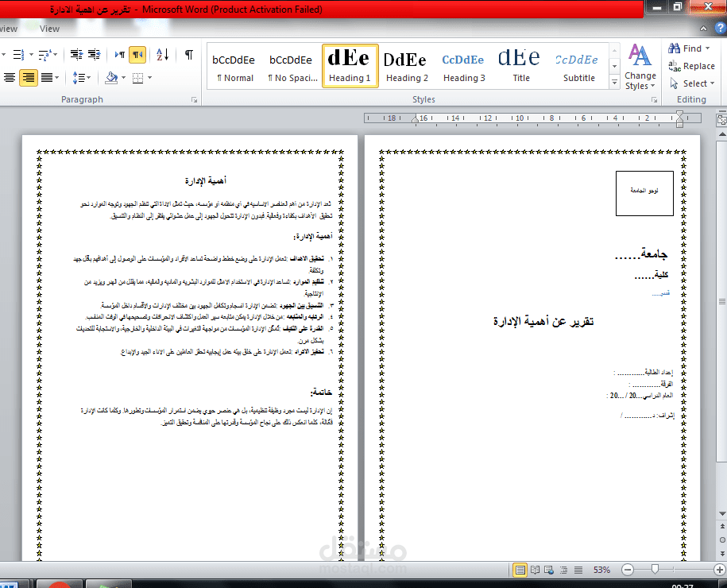Open the View ribbon tab

tap(49, 29)
